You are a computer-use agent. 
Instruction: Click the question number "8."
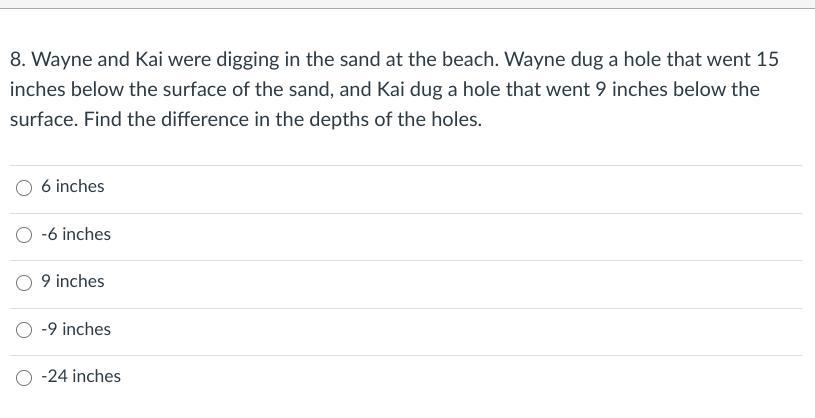[18, 59]
